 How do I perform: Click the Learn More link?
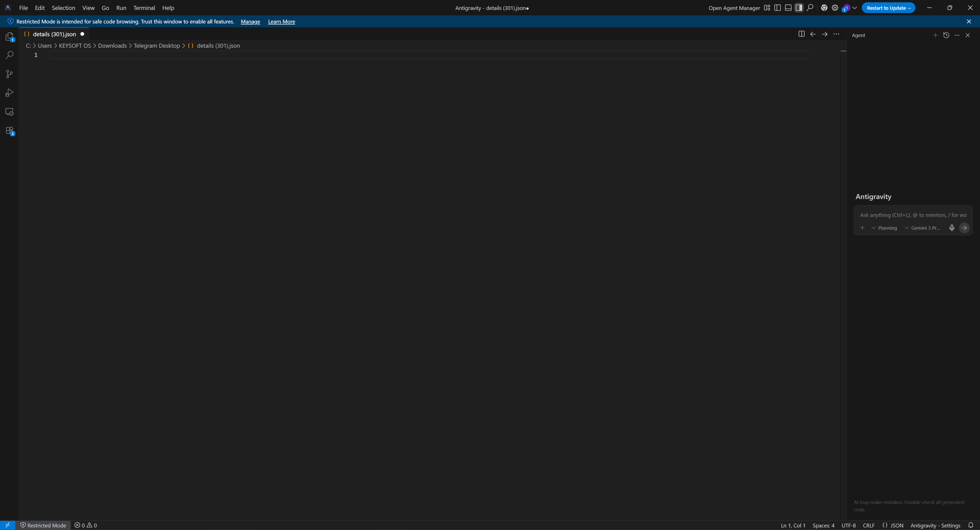point(281,22)
